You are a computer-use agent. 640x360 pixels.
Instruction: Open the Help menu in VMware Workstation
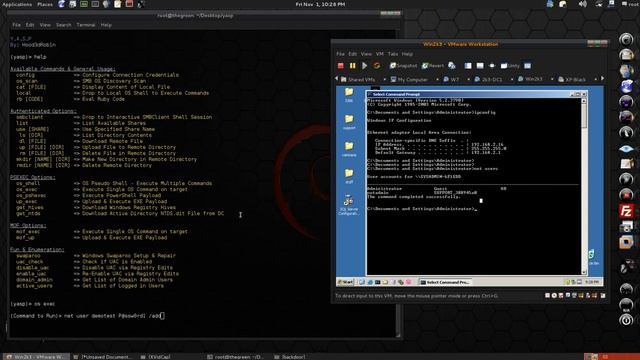click(407, 54)
